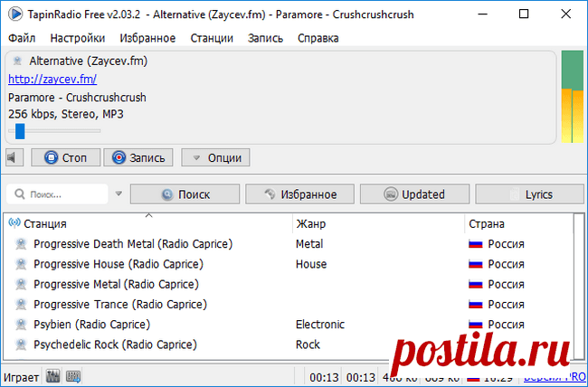Click station icon for Psybien

point(21,325)
